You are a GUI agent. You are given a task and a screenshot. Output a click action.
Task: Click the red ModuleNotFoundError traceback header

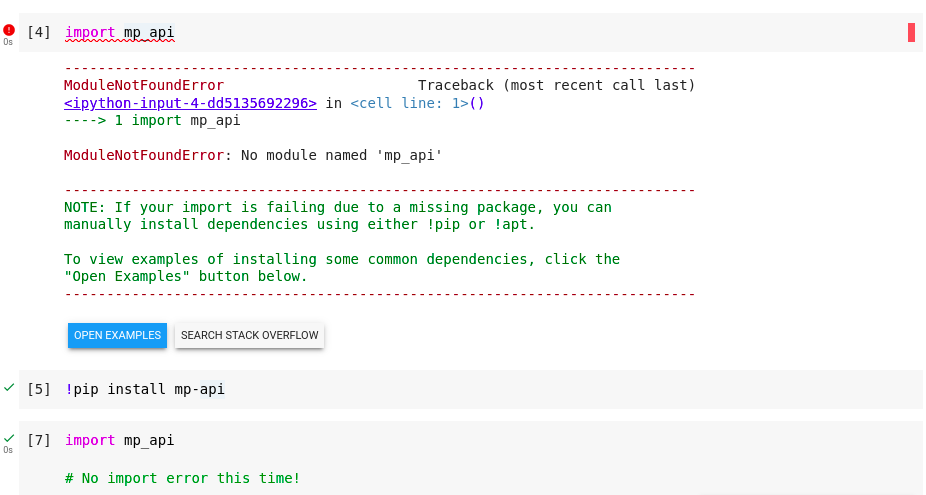click(144, 85)
